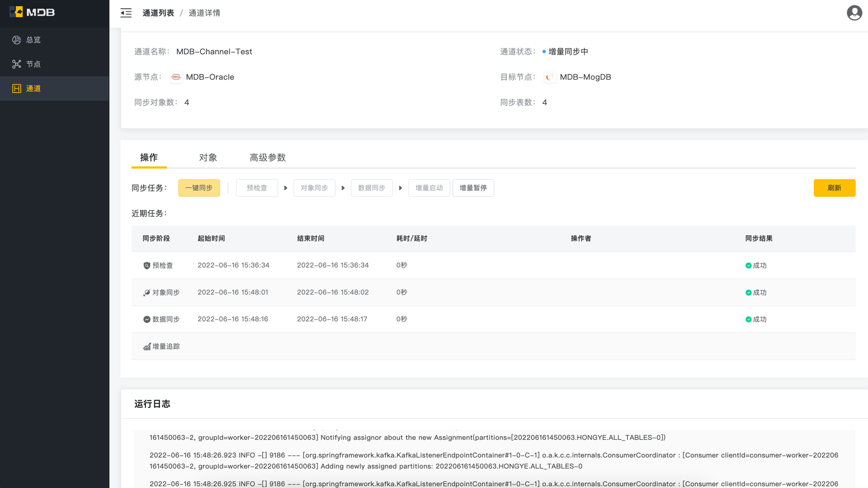The height and width of the screenshot is (488, 868).
Task: Click the 耗时/延时 column header
Action: point(412,239)
